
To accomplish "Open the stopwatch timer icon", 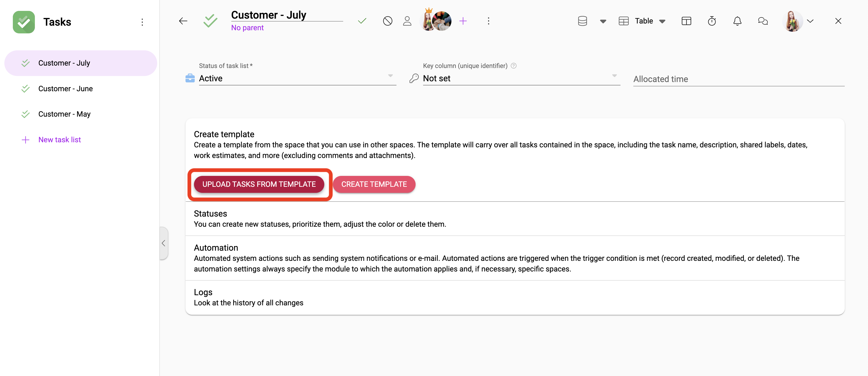I will pyautogui.click(x=712, y=21).
